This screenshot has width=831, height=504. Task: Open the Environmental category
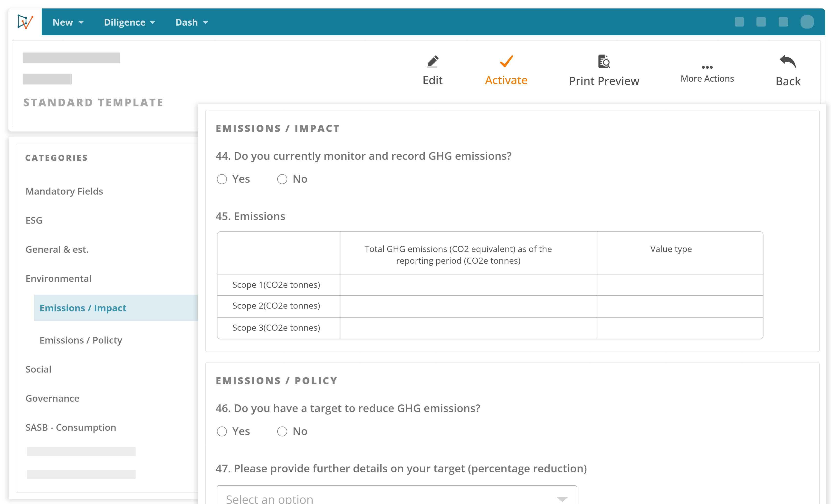click(58, 279)
